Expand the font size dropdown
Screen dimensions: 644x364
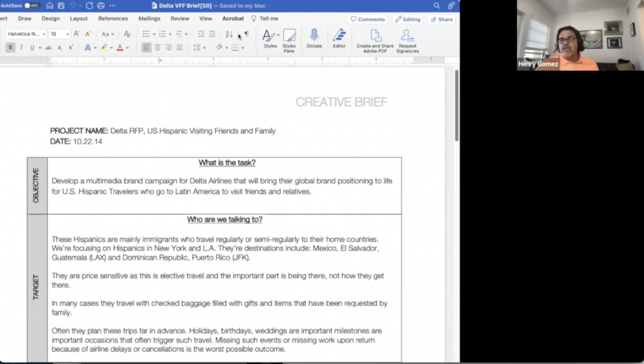(x=67, y=34)
